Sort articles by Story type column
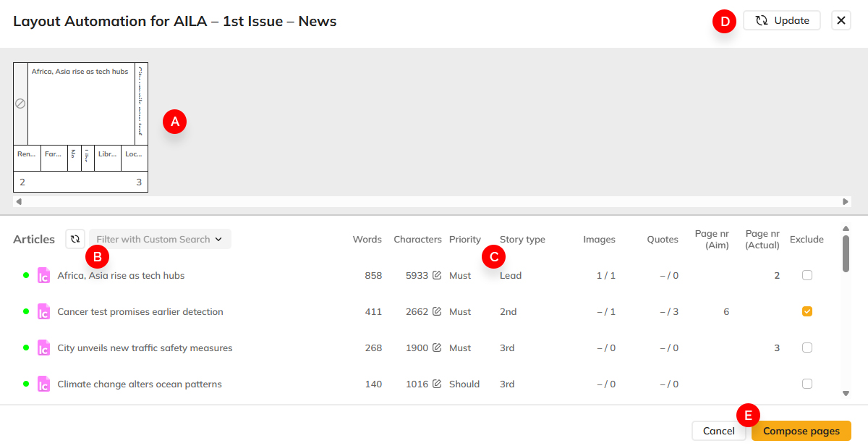Image resolution: width=868 pixels, height=446 pixels. point(522,239)
